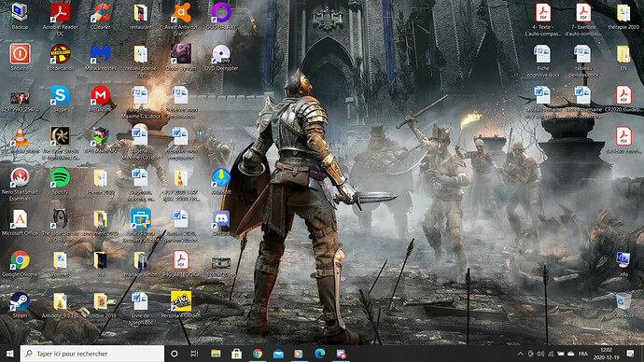Viewport: 644px width, 362px height.
Task: Open Mail app from taskbar
Action: 278,354
